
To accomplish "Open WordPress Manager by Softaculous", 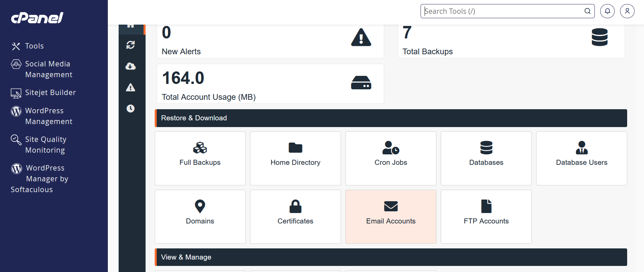I will 39,179.
